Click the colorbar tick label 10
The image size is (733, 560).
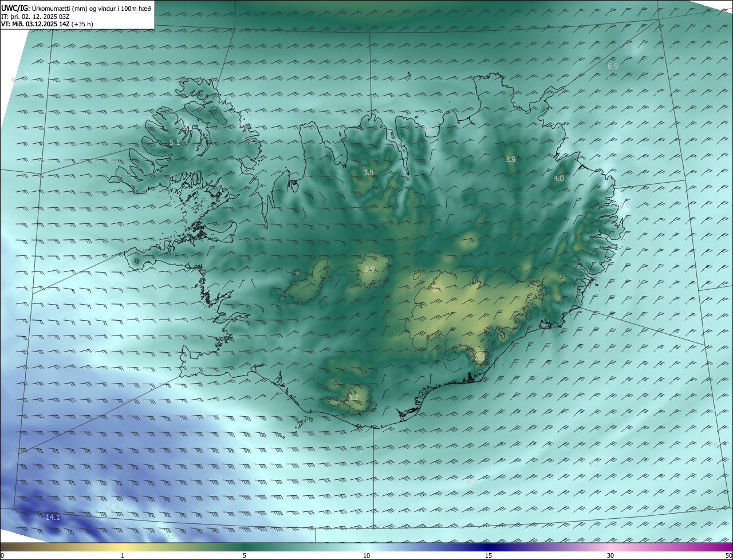tap(366, 555)
